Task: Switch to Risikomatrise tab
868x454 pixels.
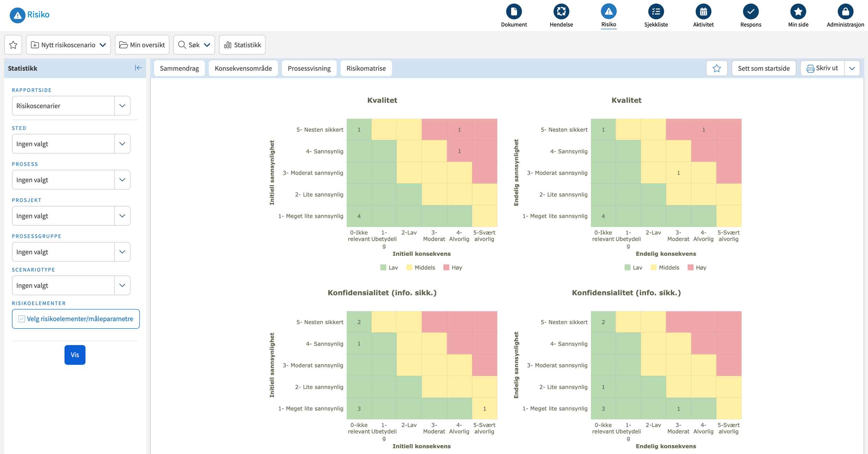Action: pos(367,68)
